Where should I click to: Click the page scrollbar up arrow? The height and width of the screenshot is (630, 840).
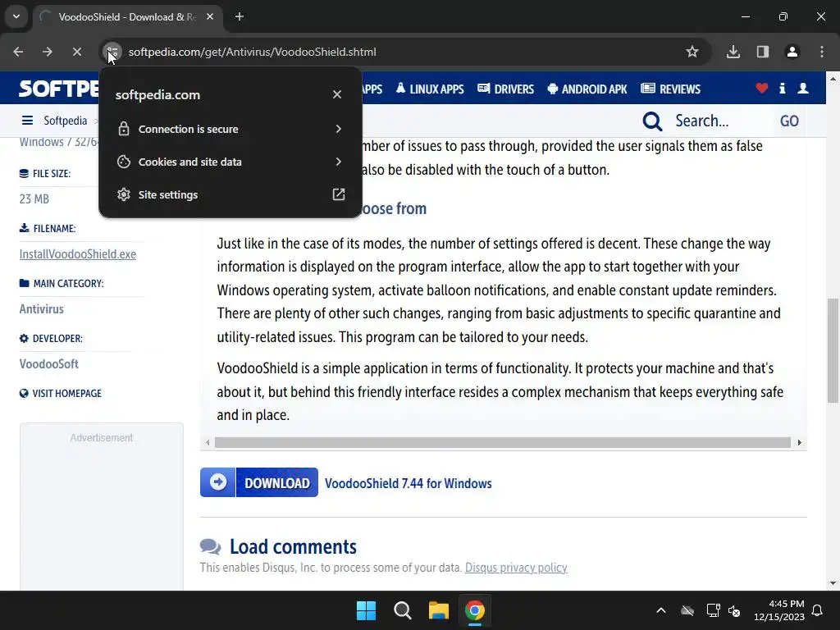click(833, 78)
